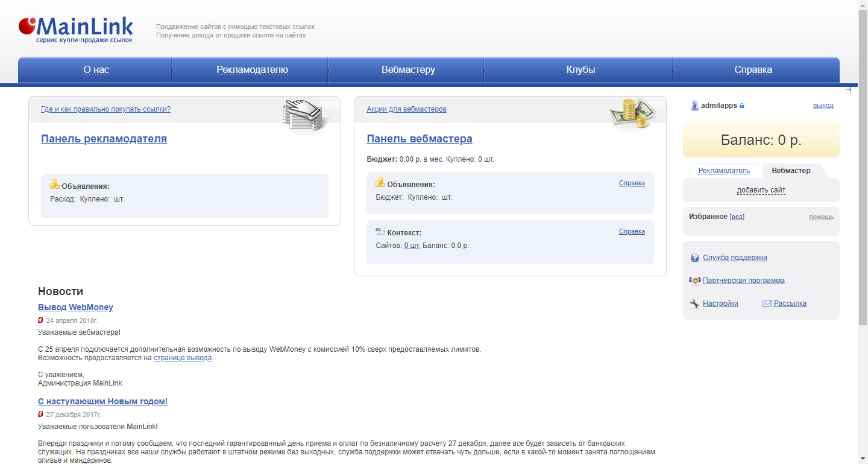Click the coins icon in webmaster Объявления block
Image resolution: width=868 pixels, height=464 pixels.
[x=380, y=183]
